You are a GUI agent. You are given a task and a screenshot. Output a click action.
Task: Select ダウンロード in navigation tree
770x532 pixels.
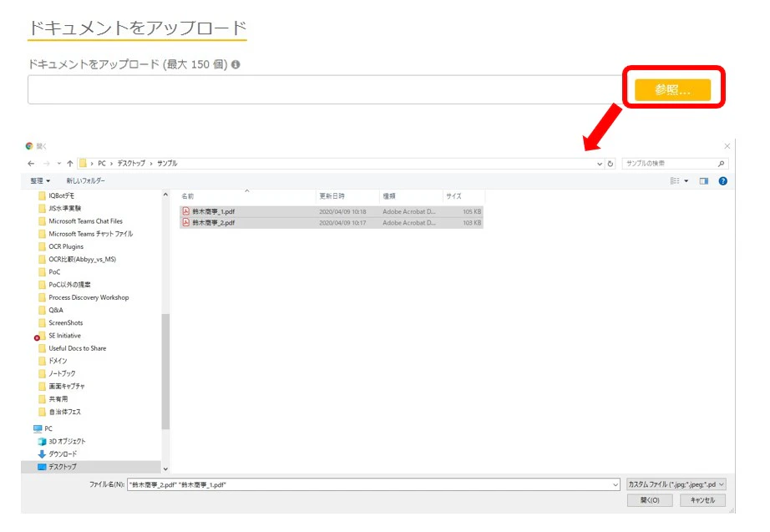pyautogui.click(x=63, y=454)
